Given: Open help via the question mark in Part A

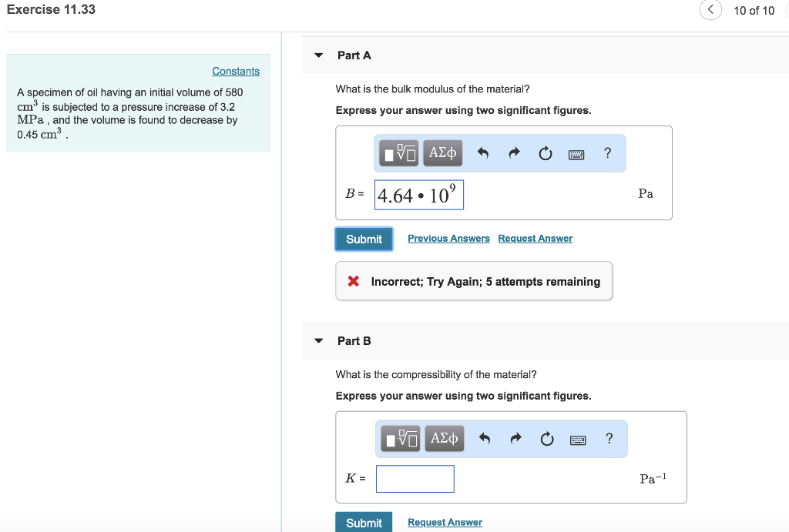Looking at the screenshot, I should pos(607,153).
